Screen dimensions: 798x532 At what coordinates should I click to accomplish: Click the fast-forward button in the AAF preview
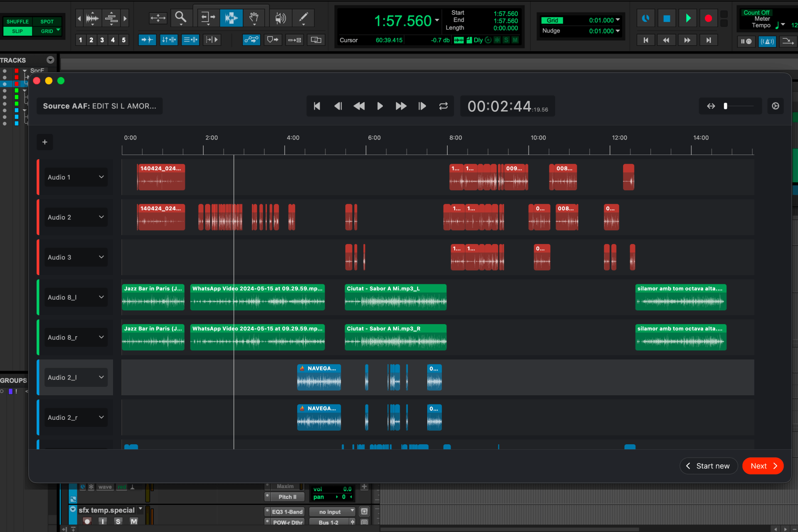tap(400, 106)
